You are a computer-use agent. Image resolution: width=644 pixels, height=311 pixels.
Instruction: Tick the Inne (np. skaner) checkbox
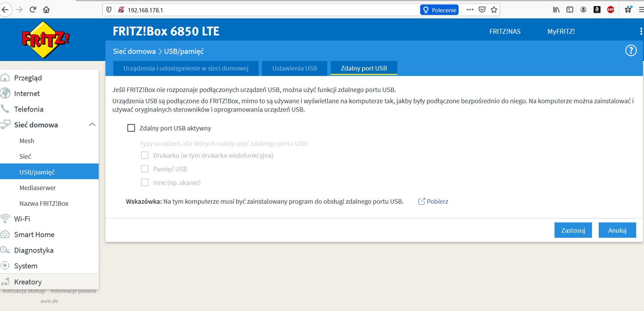point(145,182)
